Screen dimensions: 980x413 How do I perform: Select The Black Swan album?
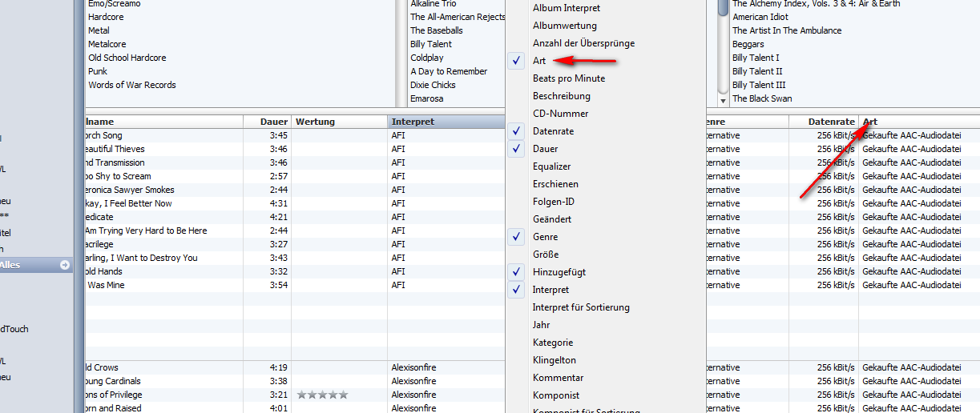762,98
